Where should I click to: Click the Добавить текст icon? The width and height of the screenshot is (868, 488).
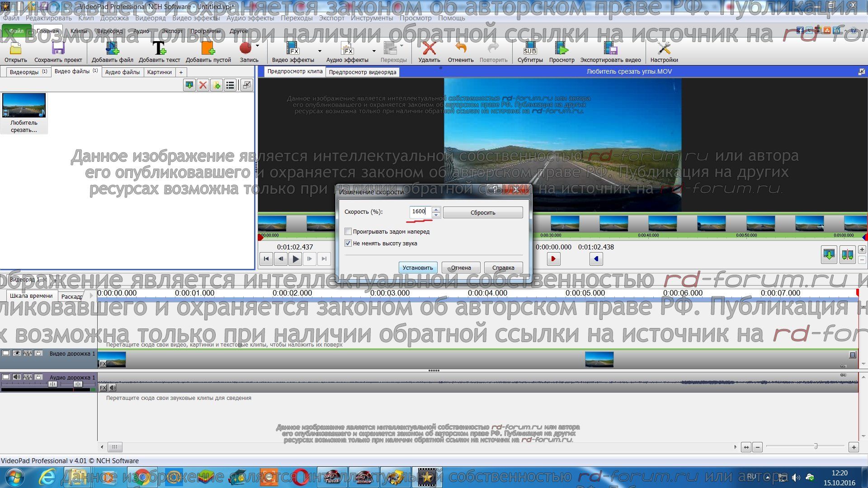click(x=159, y=48)
